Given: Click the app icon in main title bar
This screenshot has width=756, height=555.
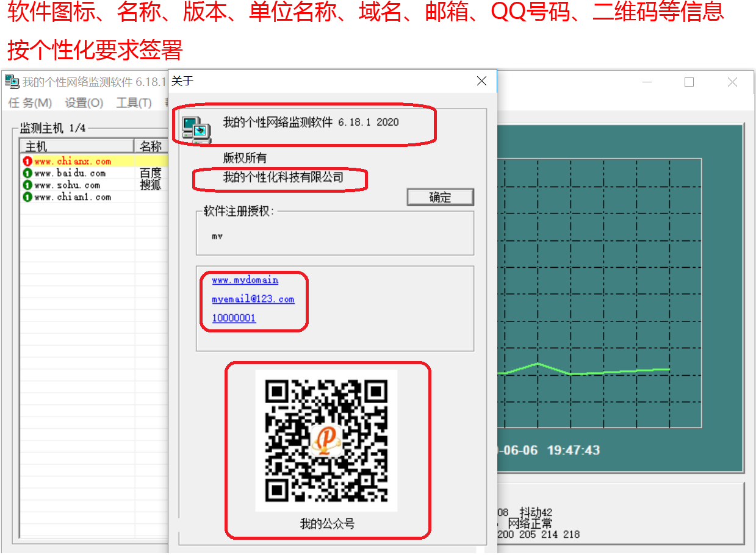Looking at the screenshot, I should (x=11, y=82).
